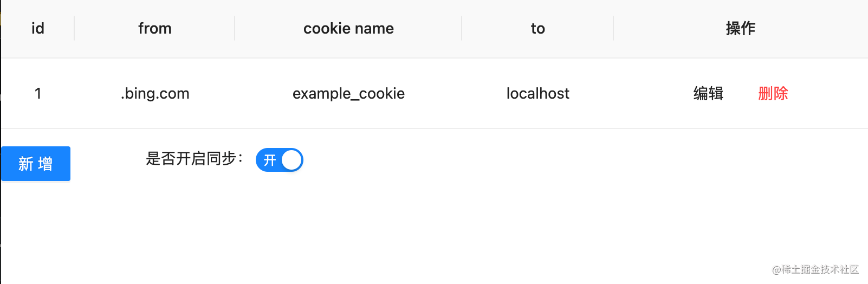Select the "cookie name" column header
The height and width of the screenshot is (284, 868).
click(348, 28)
